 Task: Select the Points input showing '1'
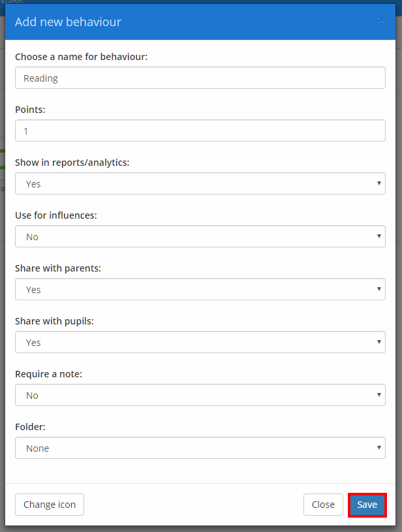(200, 131)
